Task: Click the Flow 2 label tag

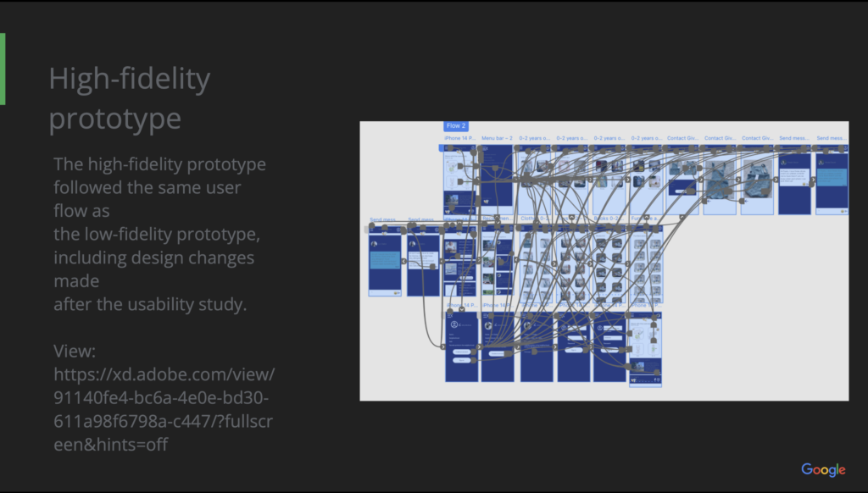Action: tap(455, 126)
